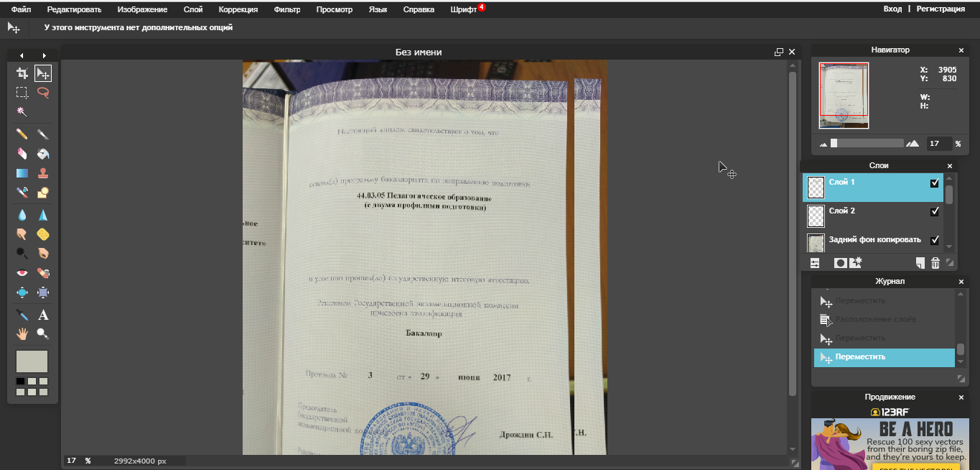The height and width of the screenshot is (470, 980).
Task: Untick the visibility checkbox for Слой 2
Action: click(x=934, y=212)
